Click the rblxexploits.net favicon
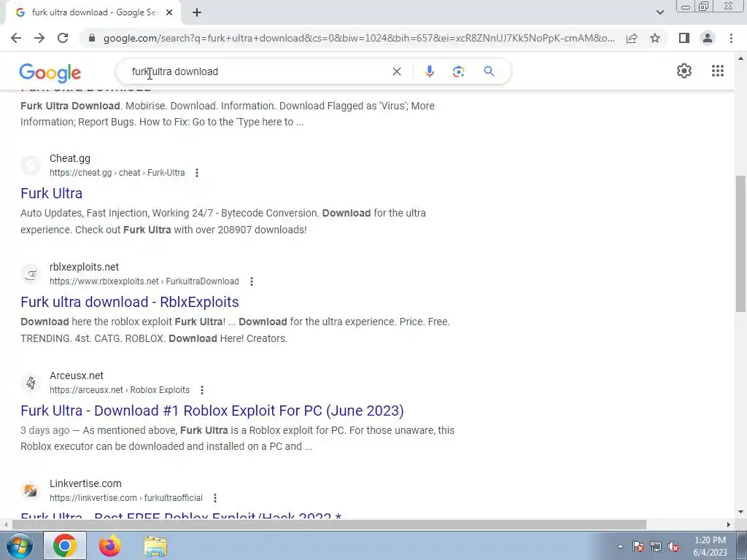The image size is (747, 560). pos(31,274)
